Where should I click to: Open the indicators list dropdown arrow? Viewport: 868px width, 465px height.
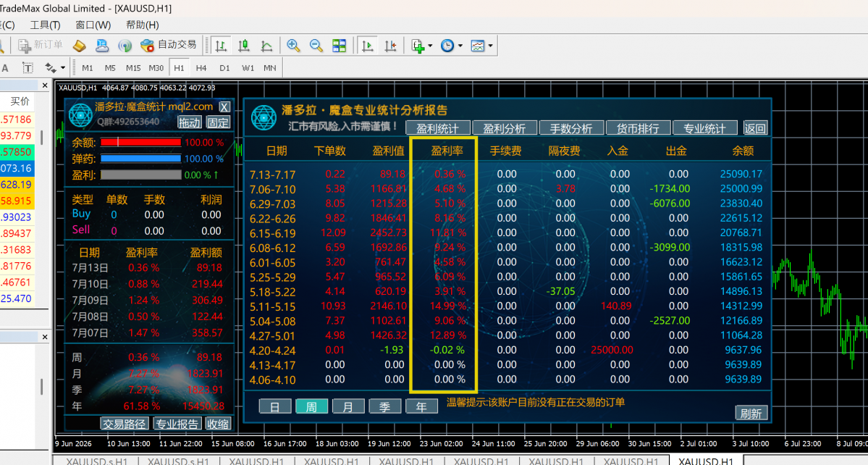[430, 46]
